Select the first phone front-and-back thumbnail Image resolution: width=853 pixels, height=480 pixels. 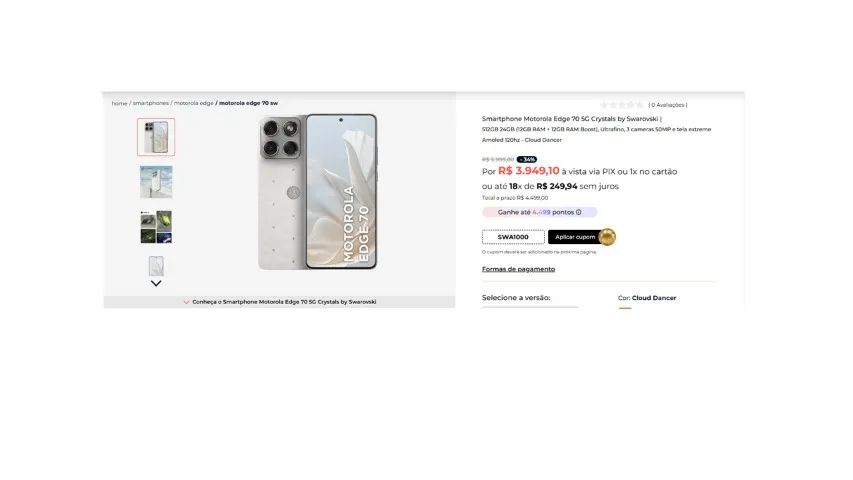156,137
